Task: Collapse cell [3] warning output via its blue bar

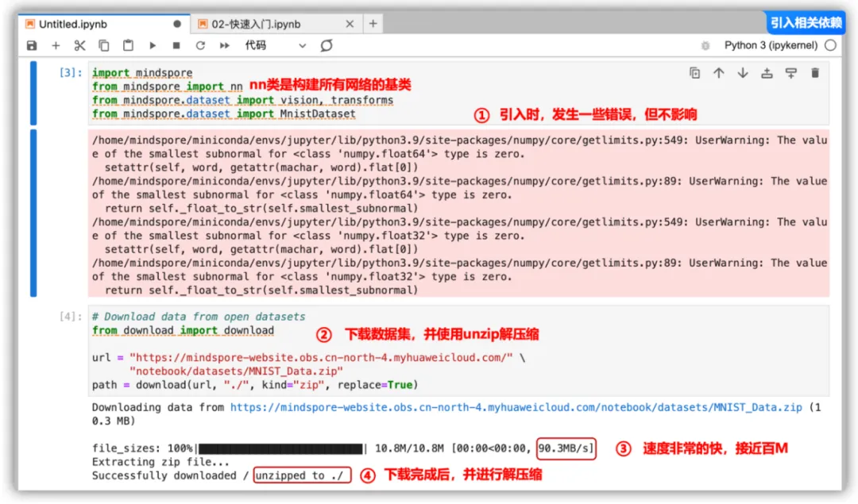Action: [33, 214]
